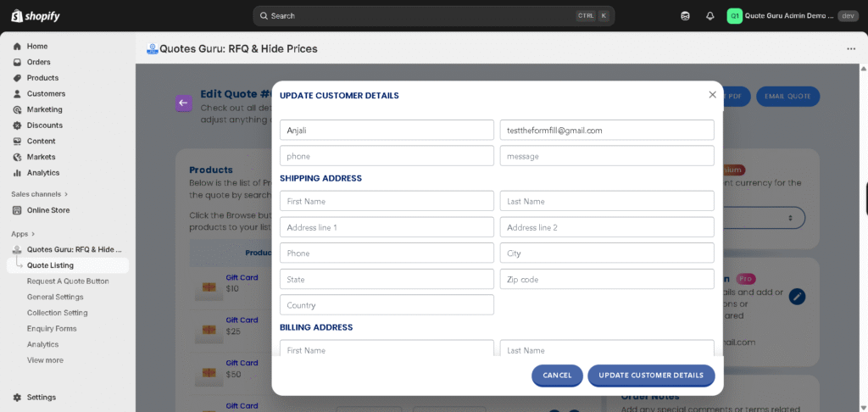Click the Quotes Guru app icon in header
Viewport: 868px width, 412px height.
153,49
